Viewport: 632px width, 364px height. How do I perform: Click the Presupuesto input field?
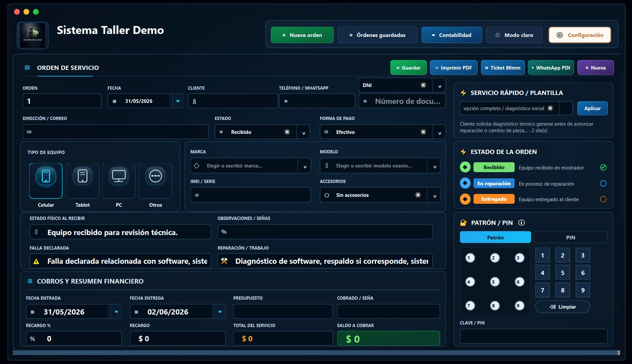283,312
